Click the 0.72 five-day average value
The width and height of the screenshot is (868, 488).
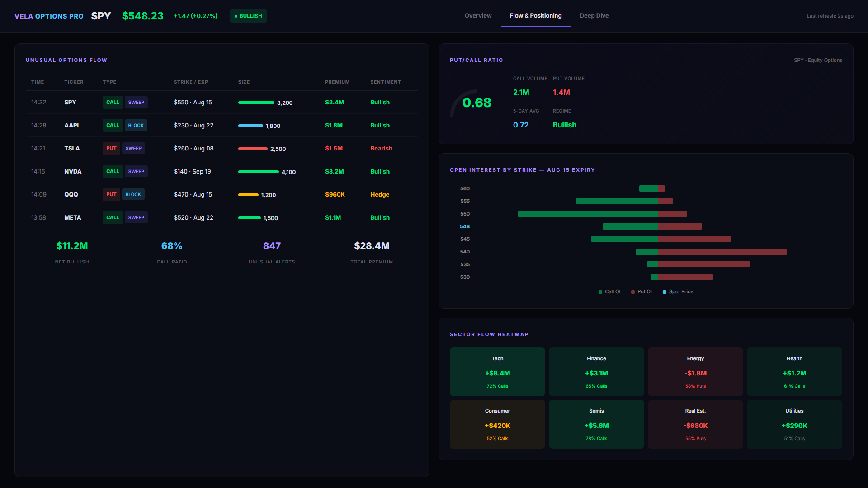coord(521,125)
